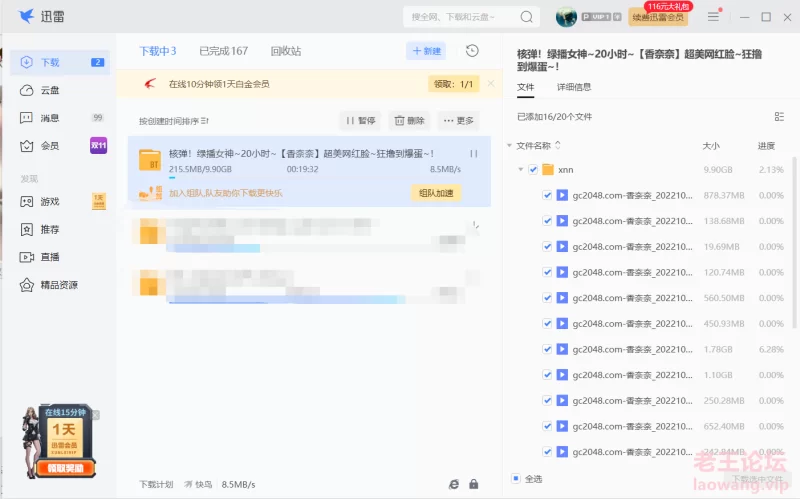The image size is (800, 499).
Task: Click the 暂停 pause button
Action: [360, 120]
